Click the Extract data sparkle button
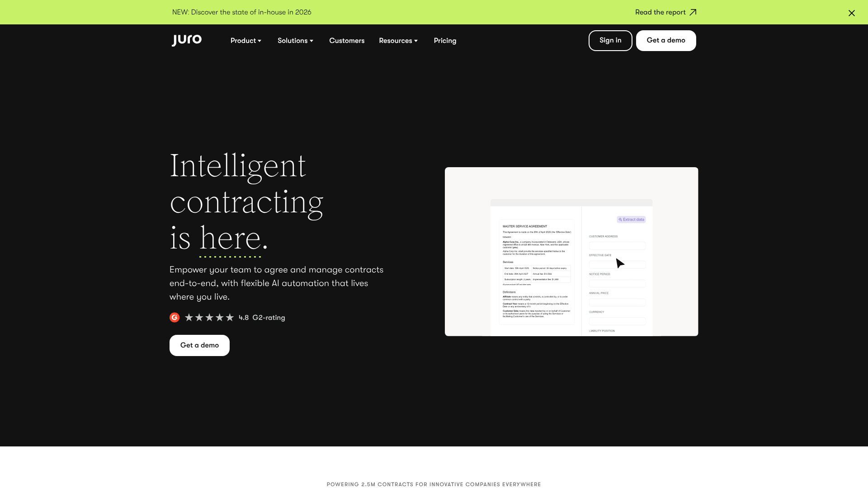868x488 pixels. pyautogui.click(x=631, y=219)
